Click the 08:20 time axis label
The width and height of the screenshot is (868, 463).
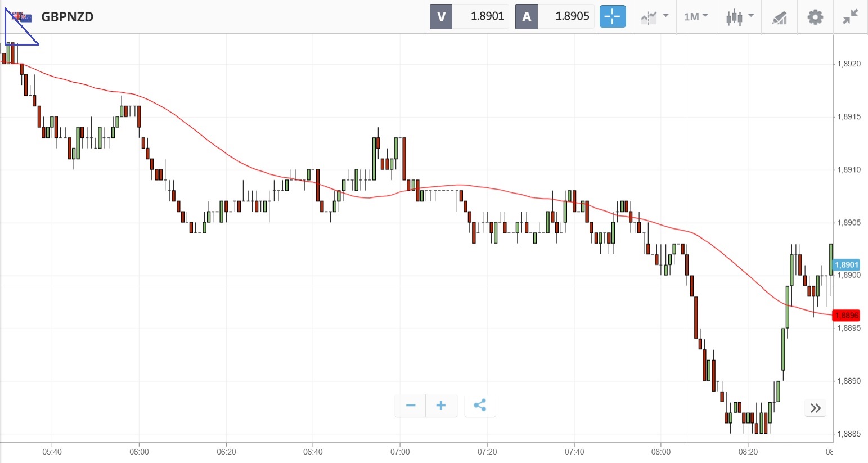point(748,452)
